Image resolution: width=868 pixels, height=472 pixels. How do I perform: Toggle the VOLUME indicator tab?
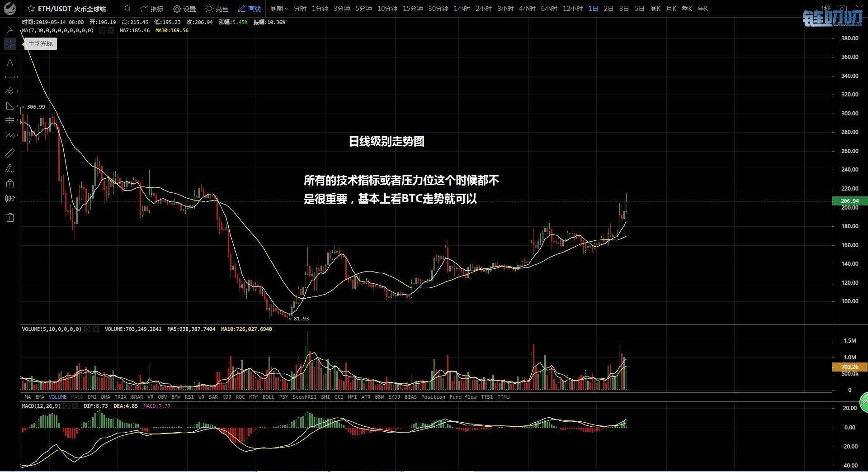point(57,397)
